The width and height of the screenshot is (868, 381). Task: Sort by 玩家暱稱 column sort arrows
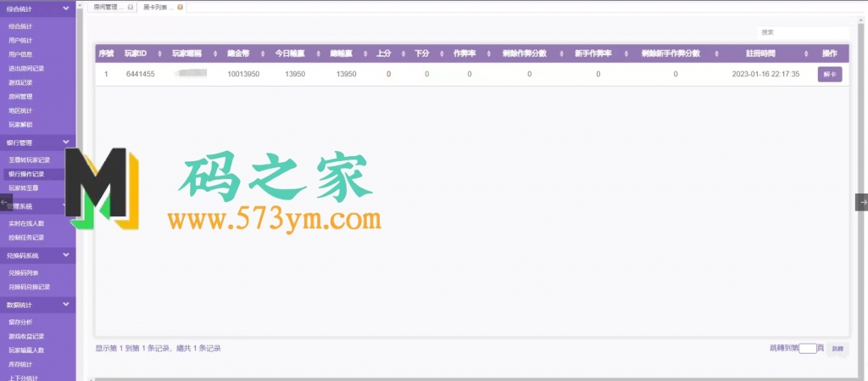click(x=215, y=53)
